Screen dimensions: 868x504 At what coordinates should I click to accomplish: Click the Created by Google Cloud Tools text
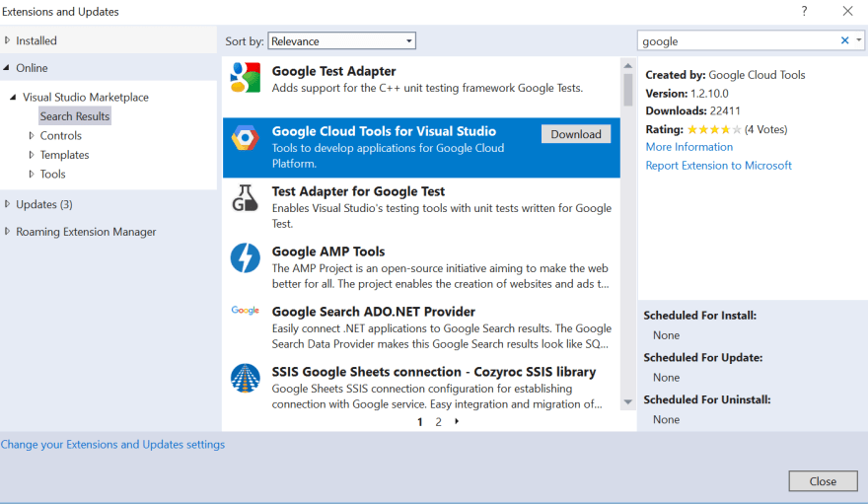pyautogui.click(x=725, y=75)
